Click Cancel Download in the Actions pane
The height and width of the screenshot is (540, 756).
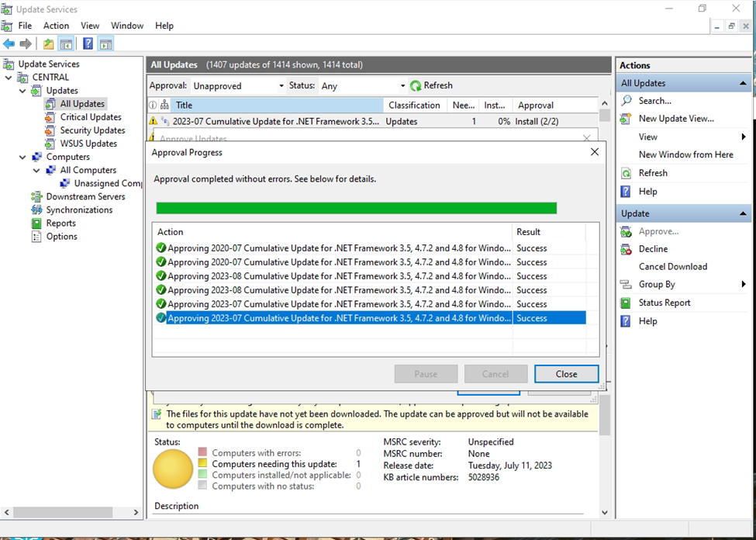672,267
